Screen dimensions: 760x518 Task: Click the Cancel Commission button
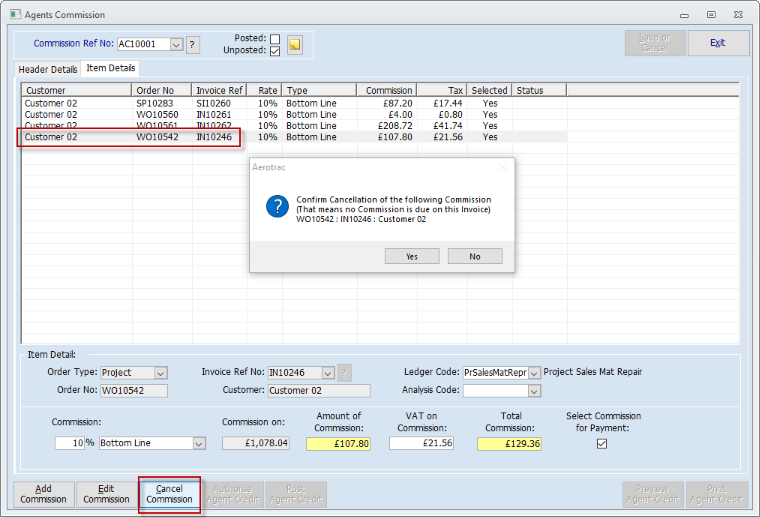(169, 494)
